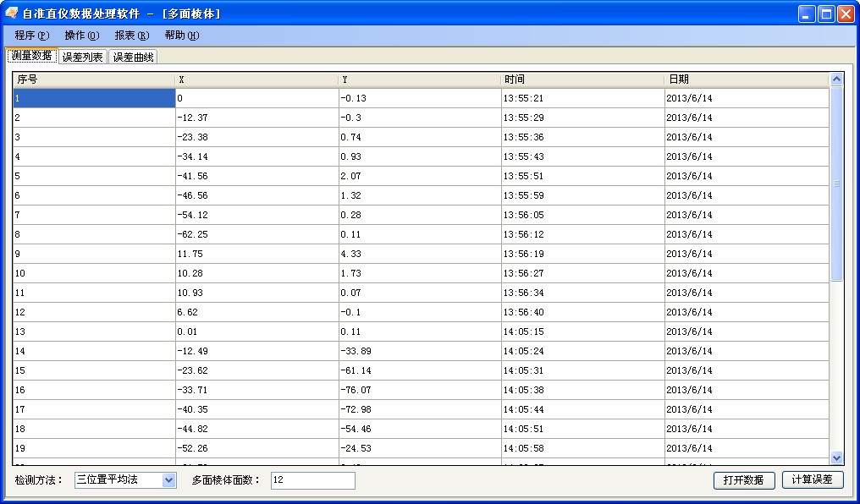The width and height of the screenshot is (860, 504).
Task: Click the scrollbar down arrow
Action: 837,459
